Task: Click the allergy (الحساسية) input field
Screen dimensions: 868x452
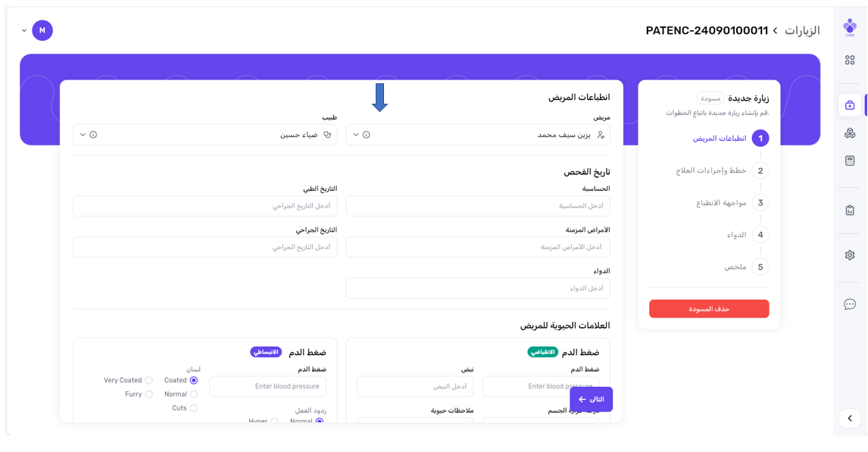Action: coord(477,206)
